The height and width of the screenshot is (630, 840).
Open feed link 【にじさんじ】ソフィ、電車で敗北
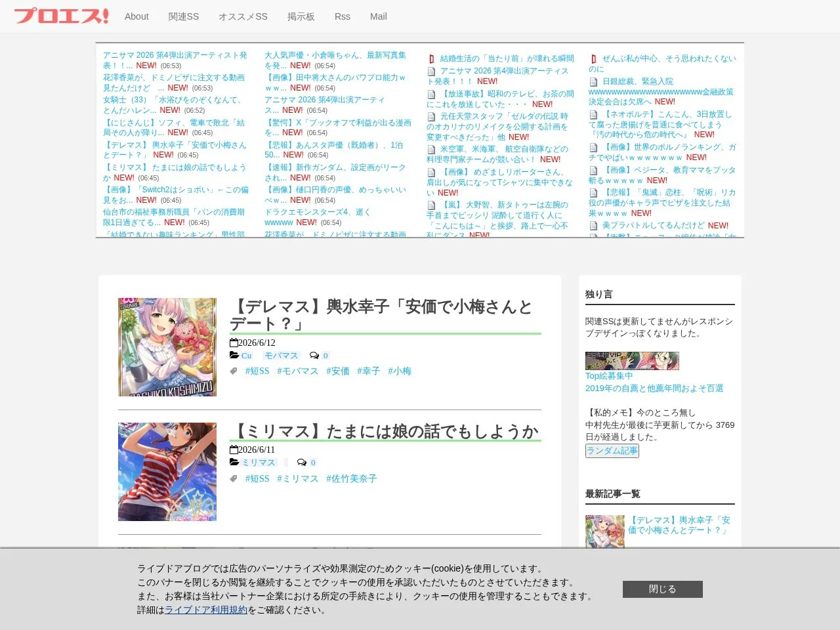coord(174,127)
